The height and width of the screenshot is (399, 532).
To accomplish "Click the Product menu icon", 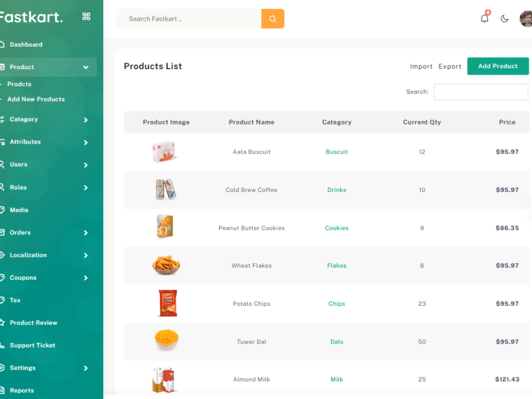I will (x=2, y=67).
